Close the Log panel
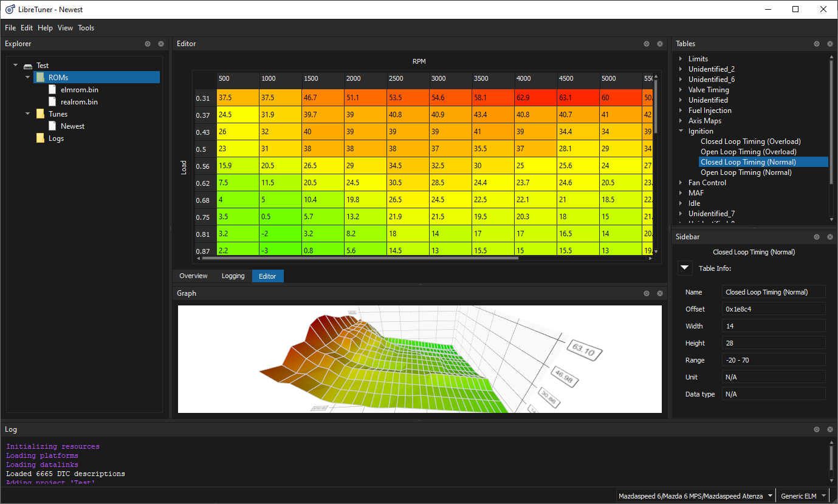This screenshot has width=838, height=504. pyautogui.click(x=830, y=429)
